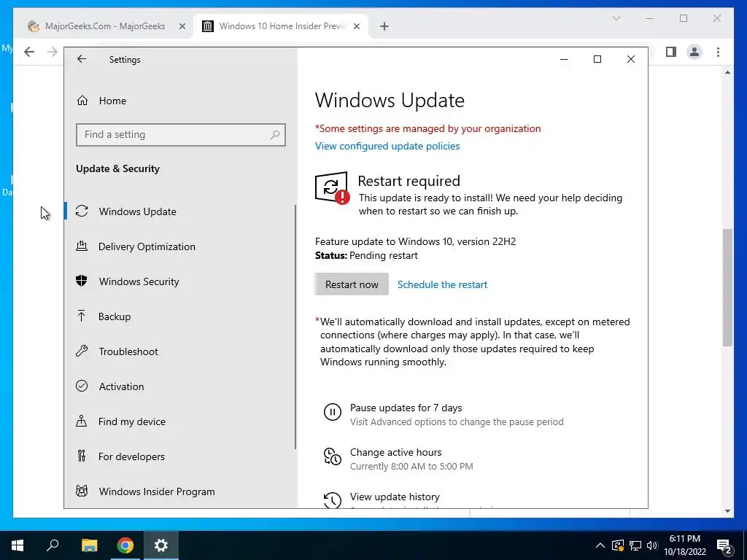
Task: Click the network tray icon
Action: click(635, 545)
